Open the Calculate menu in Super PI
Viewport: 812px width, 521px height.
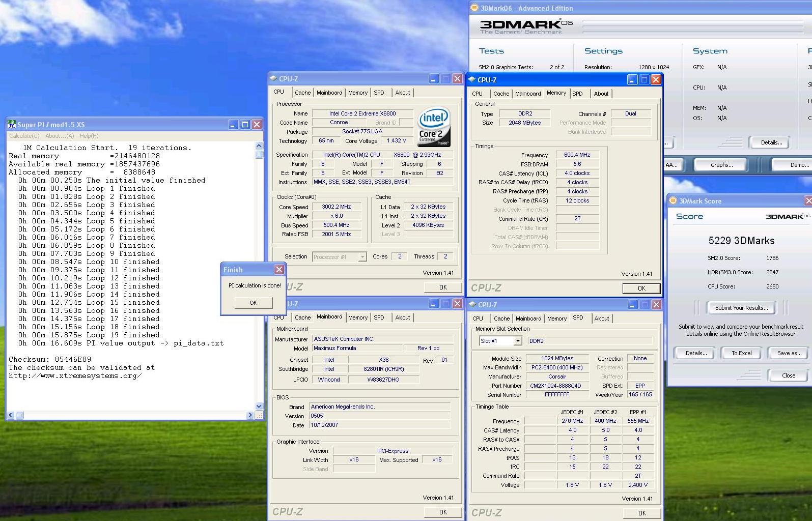(x=24, y=136)
